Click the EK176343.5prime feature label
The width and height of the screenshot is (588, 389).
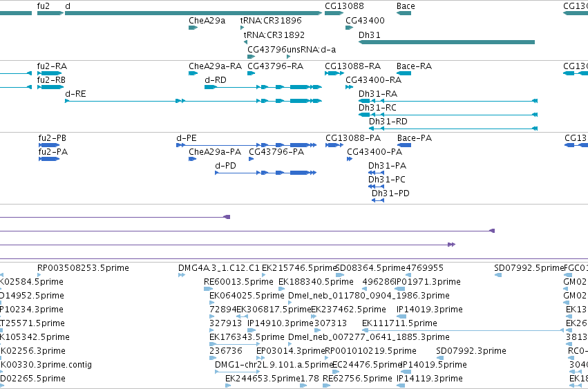247,337
